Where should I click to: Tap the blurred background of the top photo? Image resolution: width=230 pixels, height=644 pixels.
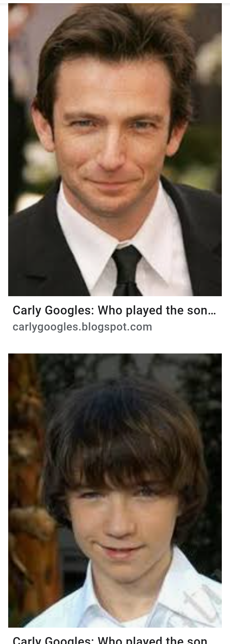coord(205,94)
